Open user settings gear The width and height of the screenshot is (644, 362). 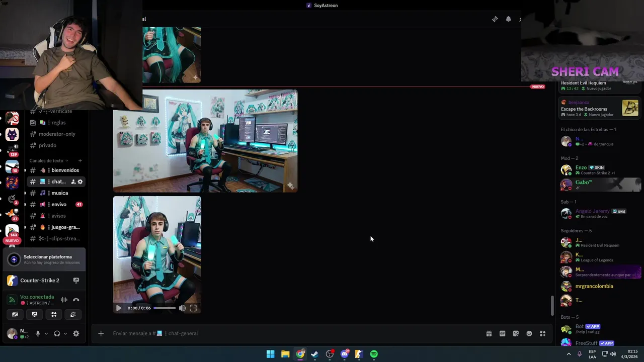(76, 333)
